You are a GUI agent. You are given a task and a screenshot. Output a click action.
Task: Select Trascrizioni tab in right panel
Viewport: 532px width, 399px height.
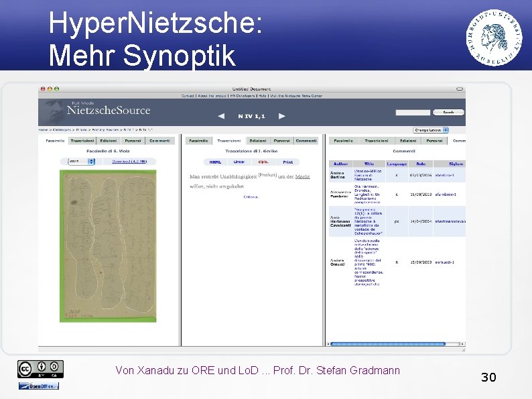coord(377,141)
